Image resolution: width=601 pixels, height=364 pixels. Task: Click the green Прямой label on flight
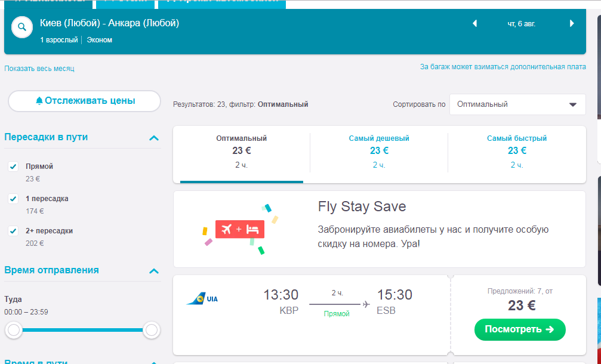[x=337, y=314]
